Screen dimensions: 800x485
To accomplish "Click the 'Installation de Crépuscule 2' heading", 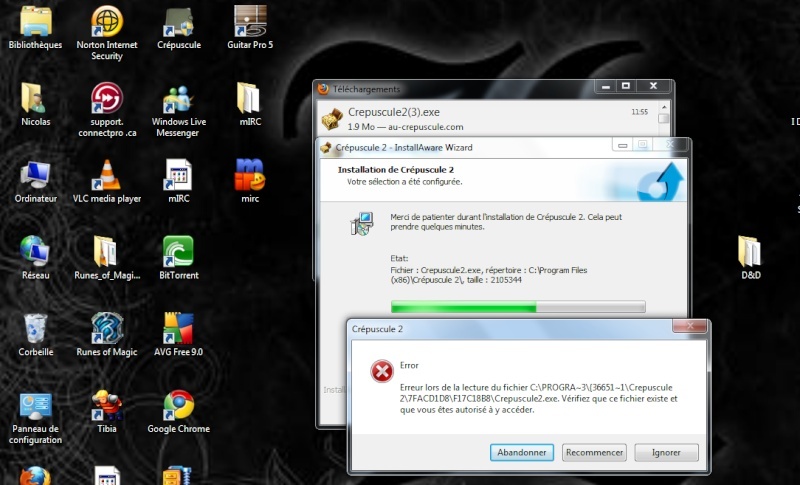I will click(396, 170).
